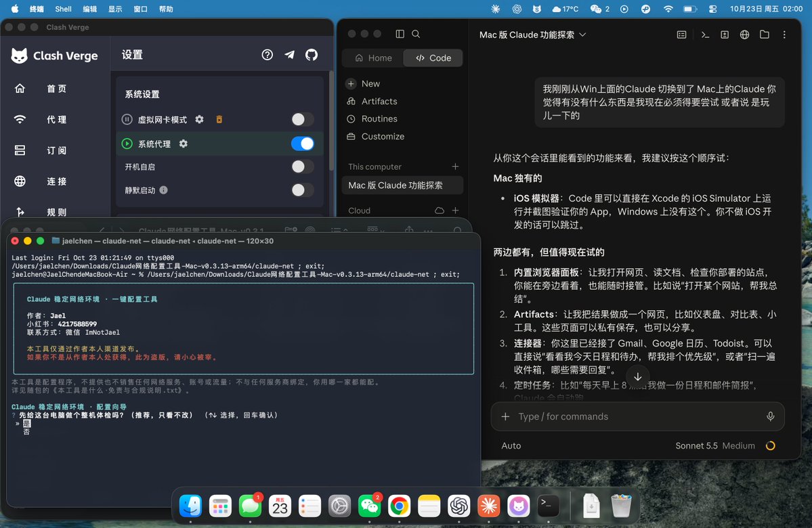812x528 pixels.
Task: Open the Clash Verge help manual icon
Action: coord(268,55)
